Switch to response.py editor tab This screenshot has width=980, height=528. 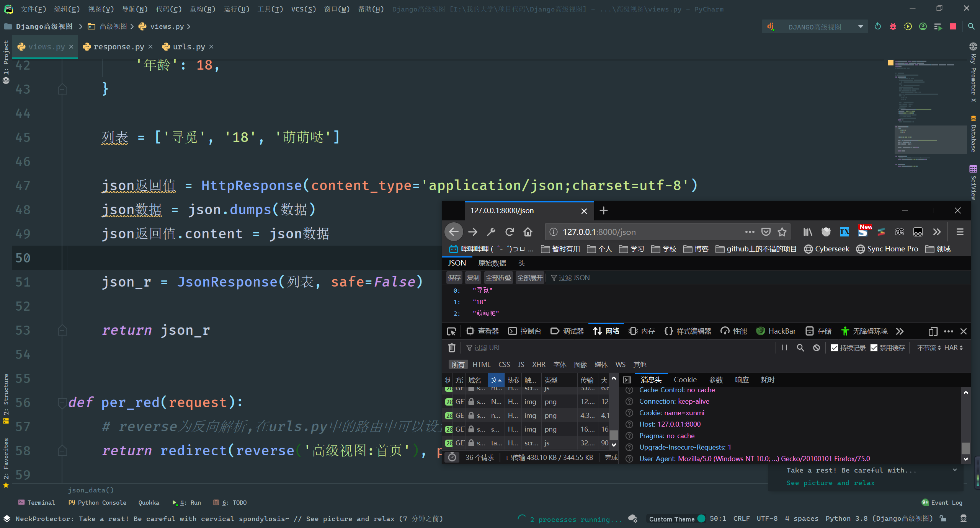(x=119, y=47)
